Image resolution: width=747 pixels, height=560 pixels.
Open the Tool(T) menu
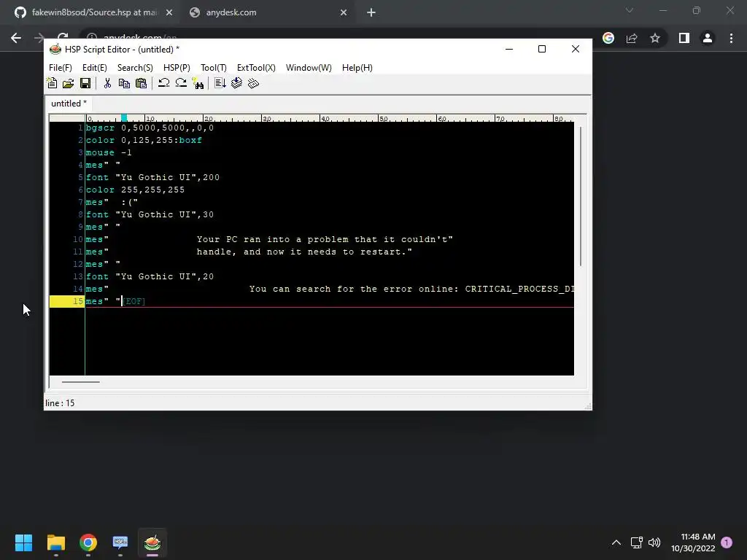point(214,68)
